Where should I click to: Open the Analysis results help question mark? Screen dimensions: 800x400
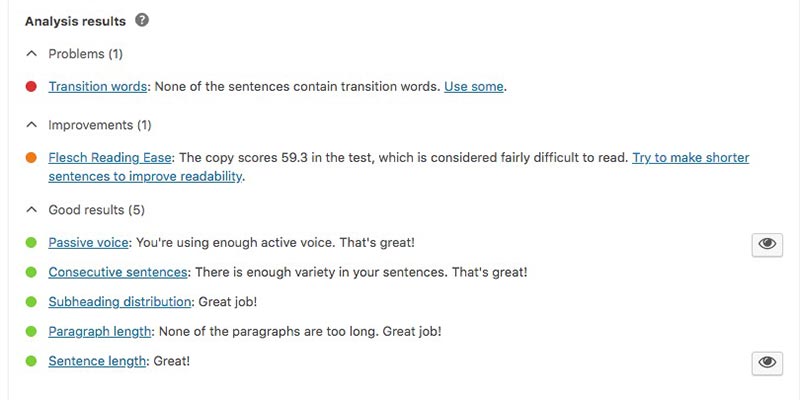[x=142, y=20]
